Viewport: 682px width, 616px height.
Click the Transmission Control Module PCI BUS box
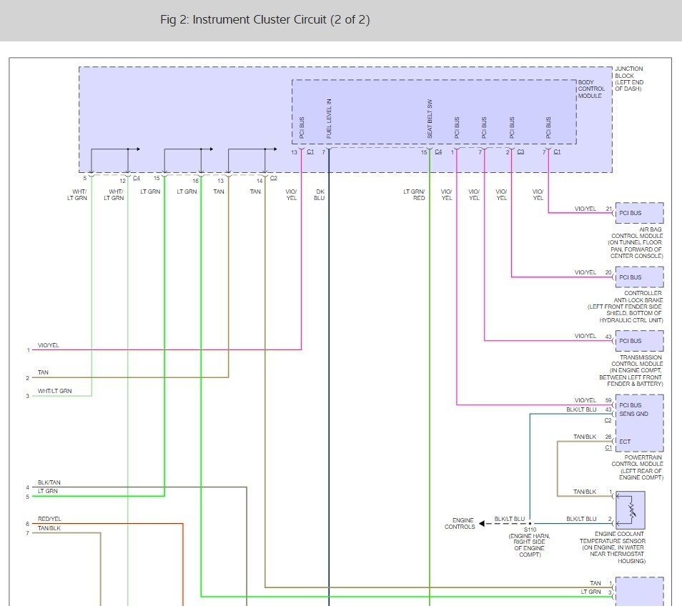point(639,341)
